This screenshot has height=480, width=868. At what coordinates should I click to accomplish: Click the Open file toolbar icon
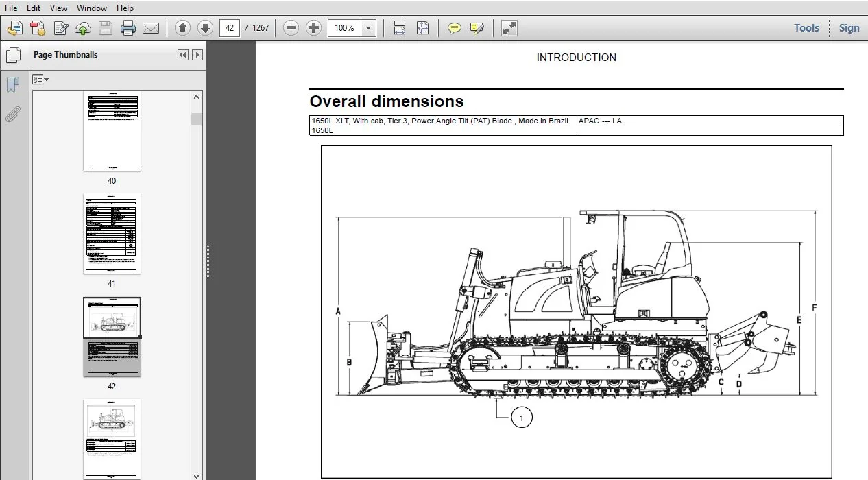click(x=15, y=28)
